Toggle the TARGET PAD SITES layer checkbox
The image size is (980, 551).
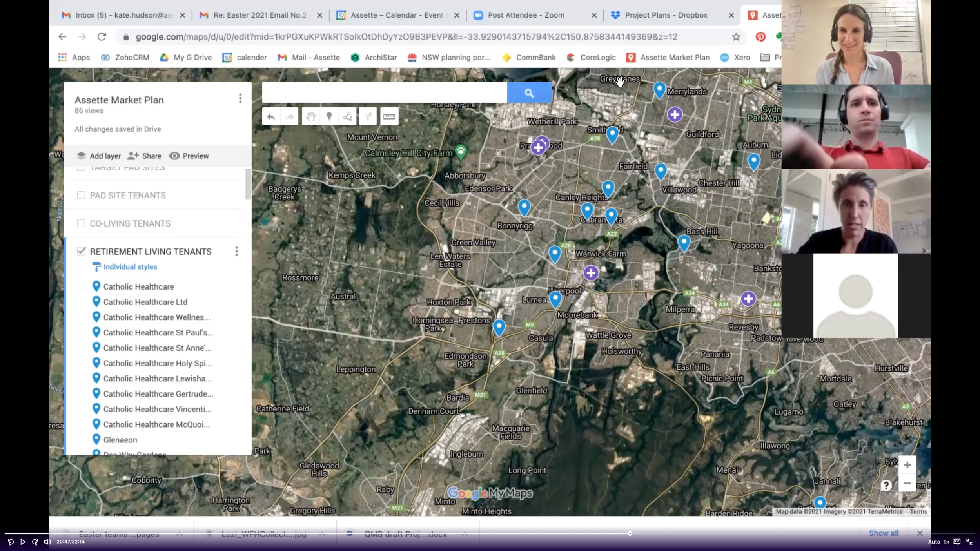[x=81, y=169]
